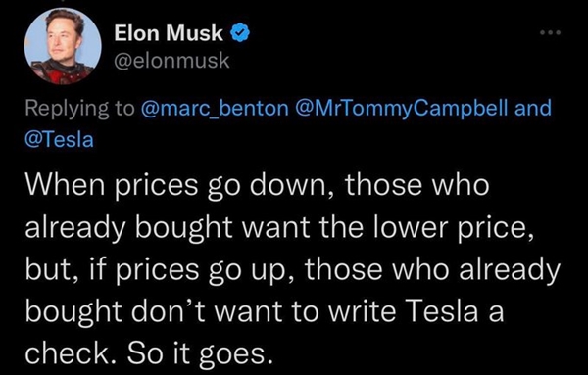Image resolution: width=588 pixels, height=375 pixels.
Task: Click the blue 'and' after @MrTommyCampbell
Action: (533, 108)
